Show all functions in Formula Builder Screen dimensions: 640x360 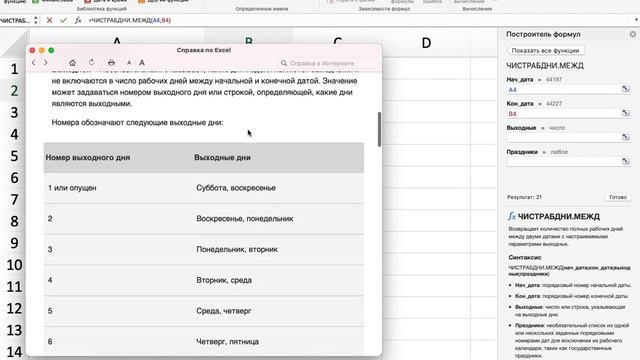coord(545,50)
